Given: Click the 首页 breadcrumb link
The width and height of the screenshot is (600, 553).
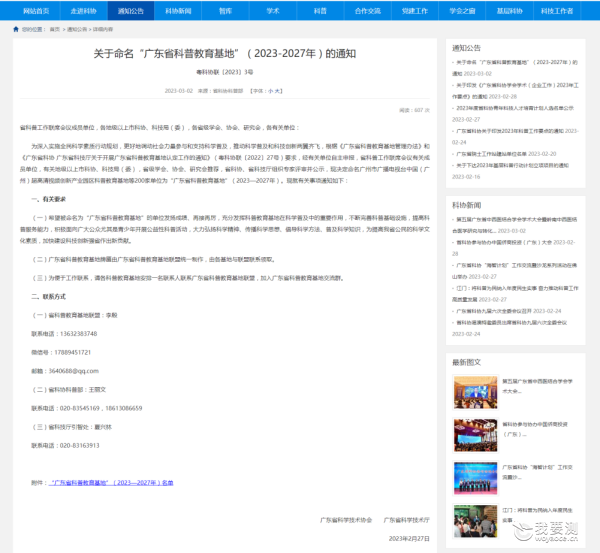Looking at the screenshot, I should pos(55,29).
